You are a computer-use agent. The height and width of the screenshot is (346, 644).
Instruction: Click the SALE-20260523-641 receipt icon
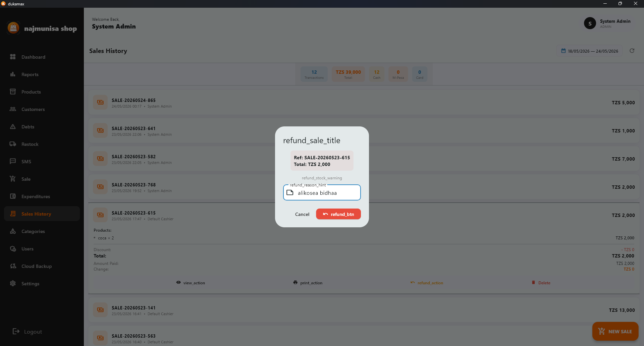coord(100,130)
